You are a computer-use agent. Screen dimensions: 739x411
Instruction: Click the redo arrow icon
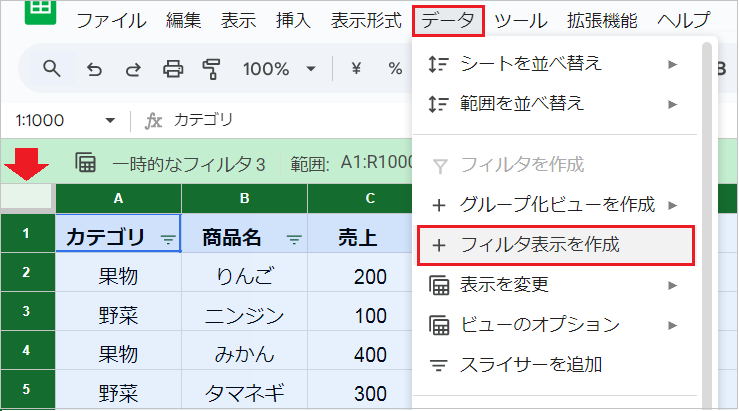pyautogui.click(x=133, y=69)
